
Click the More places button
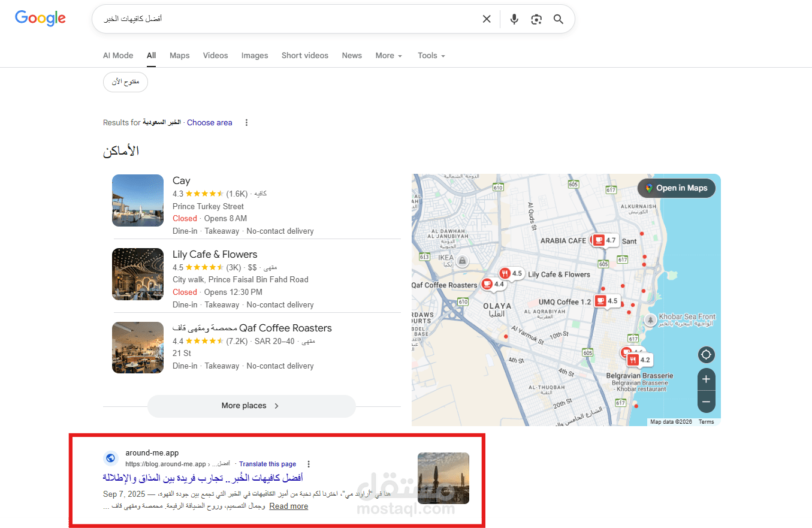(252, 406)
